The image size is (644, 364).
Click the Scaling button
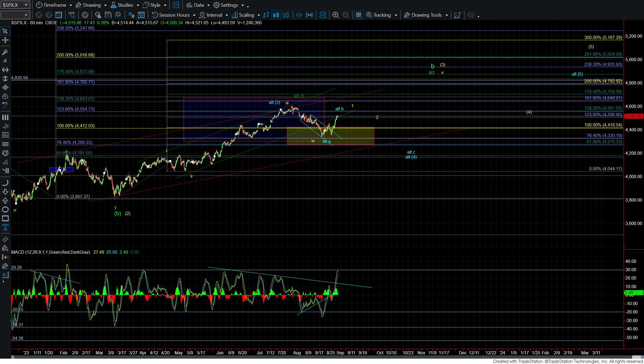(x=243, y=15)
